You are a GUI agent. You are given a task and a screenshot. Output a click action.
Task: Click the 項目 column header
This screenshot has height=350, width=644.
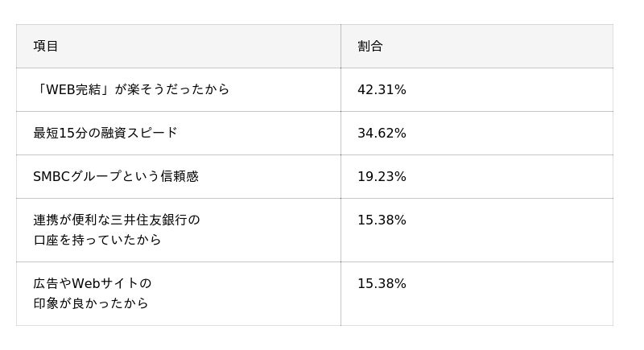[46, 47]
